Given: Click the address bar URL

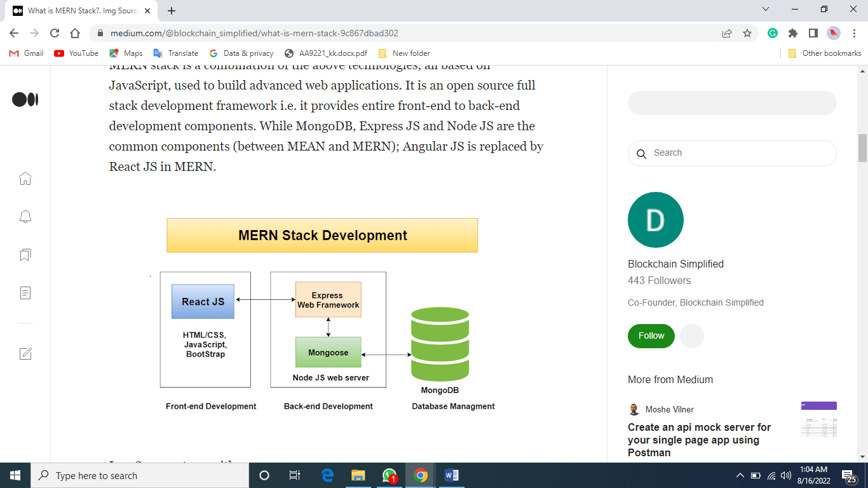Looking at the screenshot, I should pyautogui.click(x=254, y=33).
